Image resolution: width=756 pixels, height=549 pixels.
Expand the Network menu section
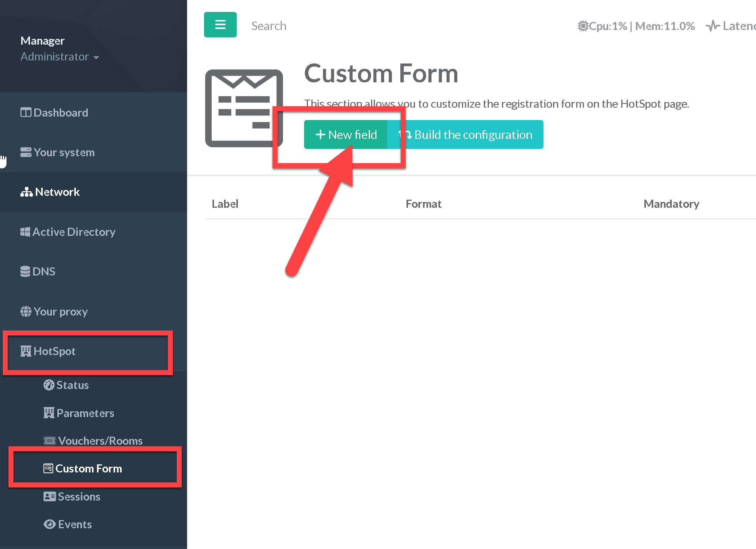[x=57, y=192]
